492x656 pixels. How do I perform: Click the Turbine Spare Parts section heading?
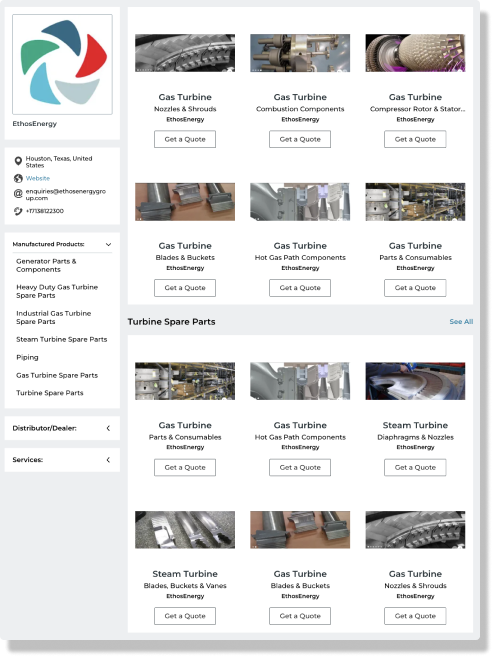click(x=172, y=322)
